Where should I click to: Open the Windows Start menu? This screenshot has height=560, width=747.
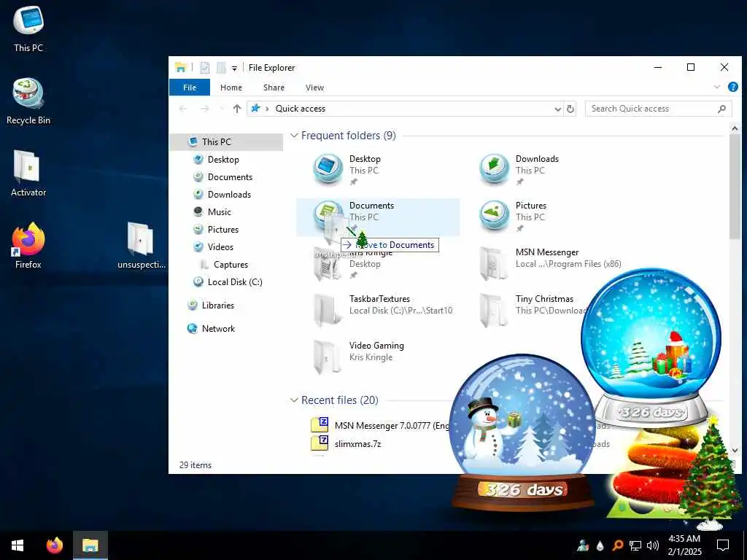point(18,545)
